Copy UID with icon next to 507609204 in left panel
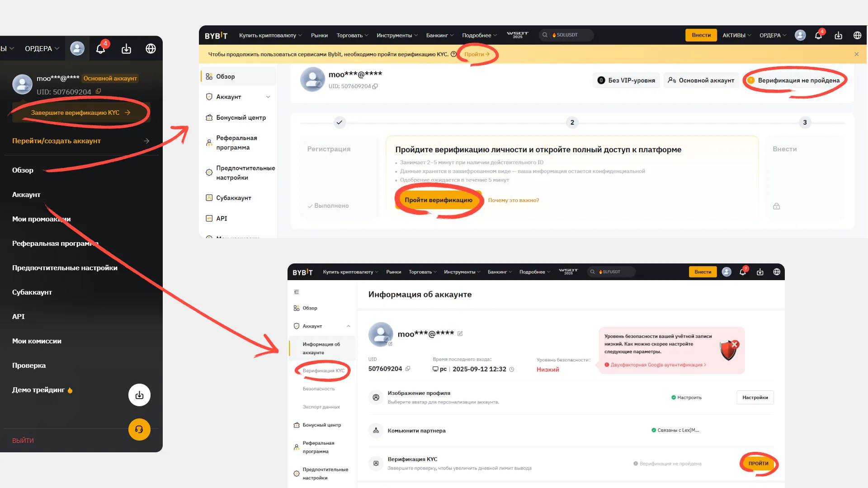The image size is (868, 488). [99, 91]
